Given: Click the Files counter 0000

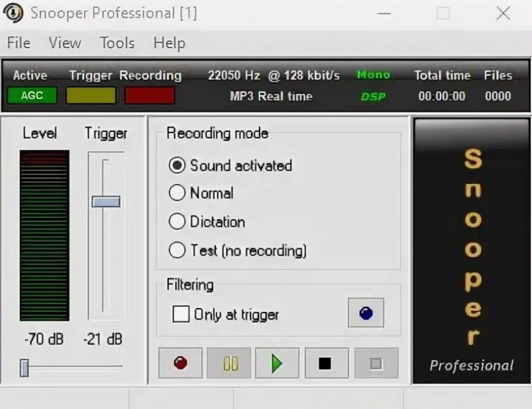Looking at the screenshot, I should (x=498, y=96).
